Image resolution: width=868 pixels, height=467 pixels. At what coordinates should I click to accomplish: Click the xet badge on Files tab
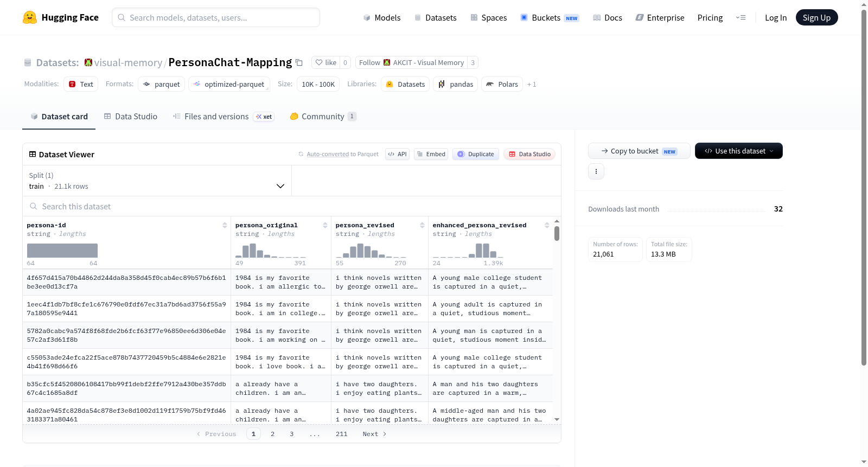(x=264, y=117)
